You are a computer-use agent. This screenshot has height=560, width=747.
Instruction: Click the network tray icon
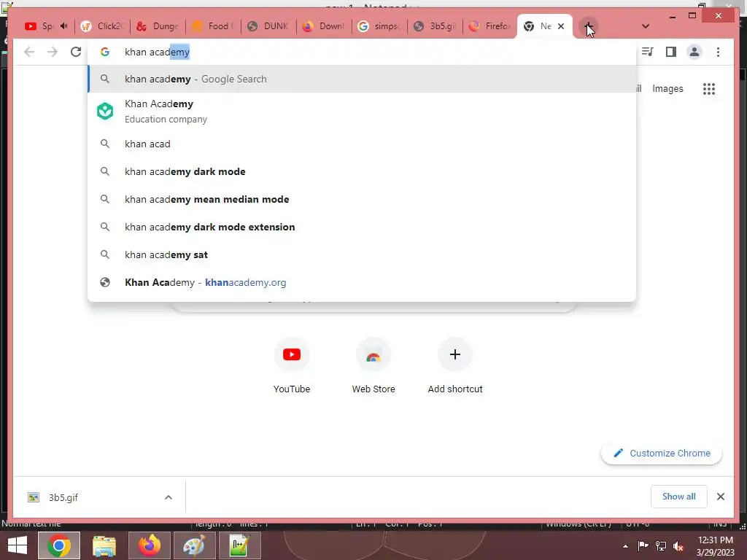tap(661, 545)
